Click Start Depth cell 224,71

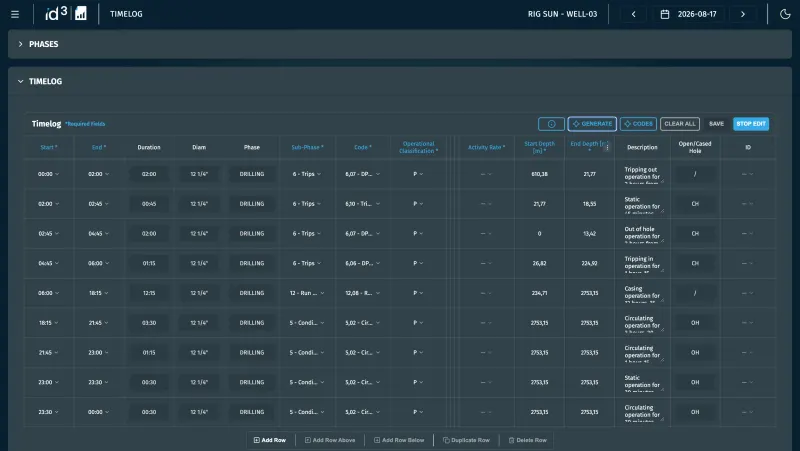pyautogui.click(x=539, y=293)
